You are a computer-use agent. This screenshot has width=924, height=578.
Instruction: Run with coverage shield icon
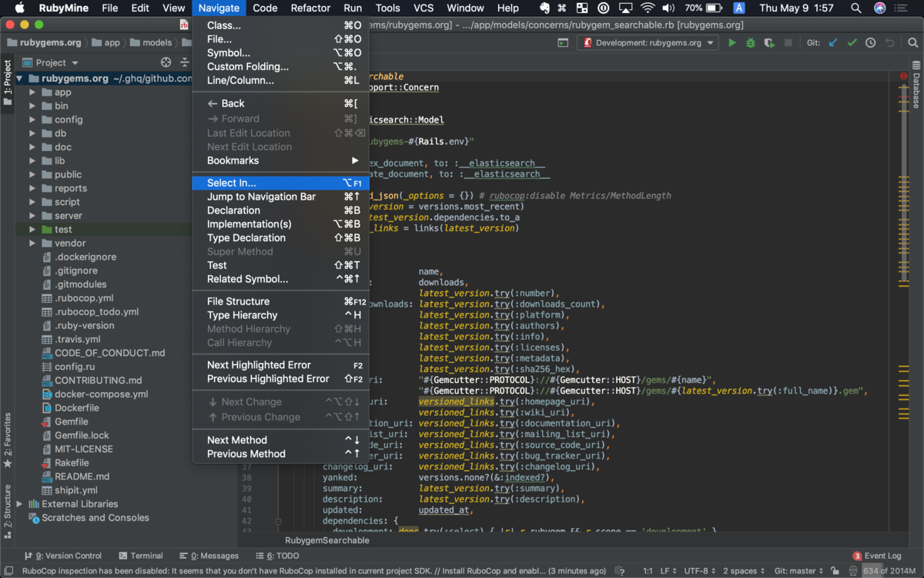[x=769, y=43]
